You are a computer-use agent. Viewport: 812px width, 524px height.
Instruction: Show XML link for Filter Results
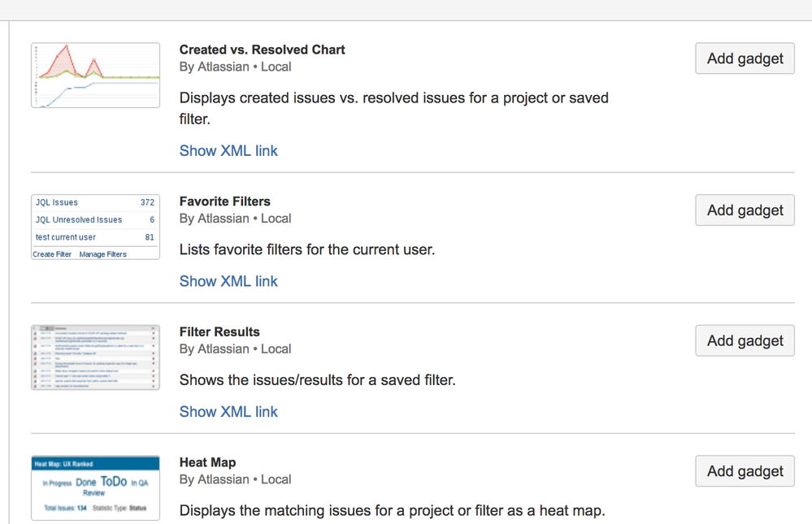tap(228, 412)
